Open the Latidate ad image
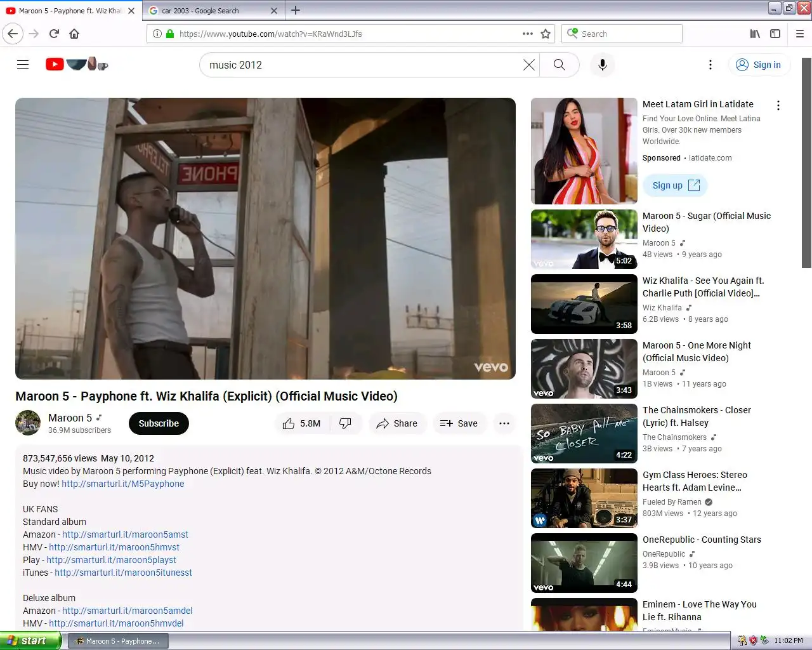Viewport: 812px width, 650px height. (x=584, y=151)
